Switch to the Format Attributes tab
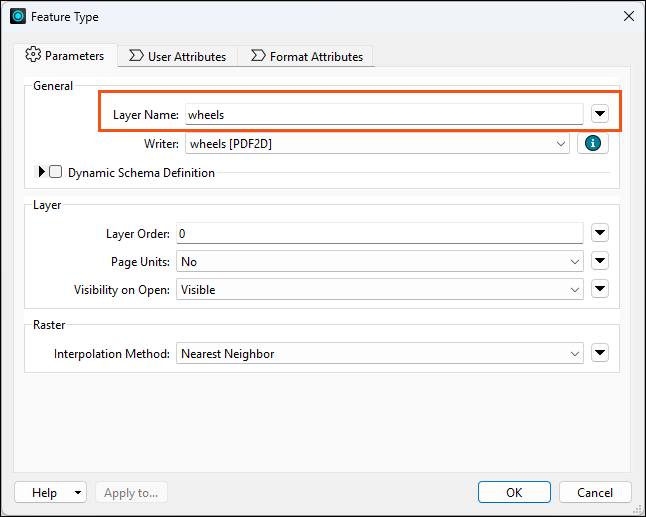The image size is (646, 517). click(306, 56)
